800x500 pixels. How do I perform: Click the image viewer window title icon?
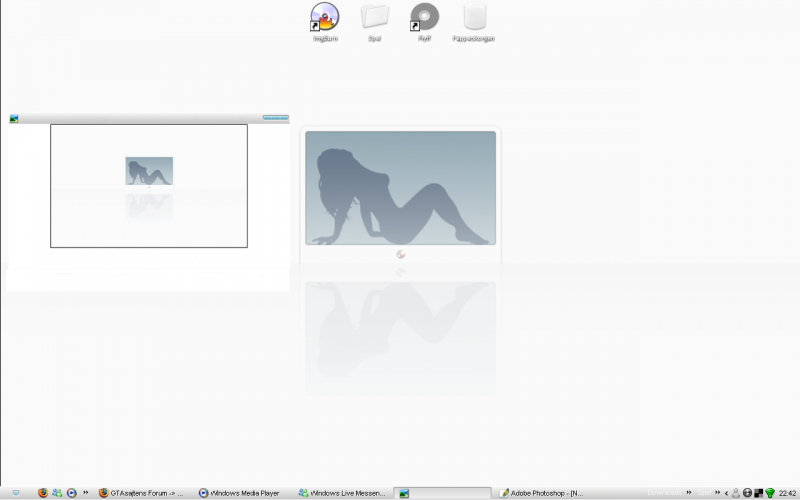coord(14,118)
